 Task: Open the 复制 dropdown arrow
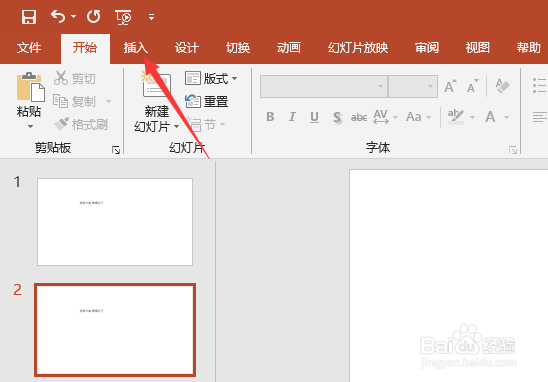coord(108,101)
